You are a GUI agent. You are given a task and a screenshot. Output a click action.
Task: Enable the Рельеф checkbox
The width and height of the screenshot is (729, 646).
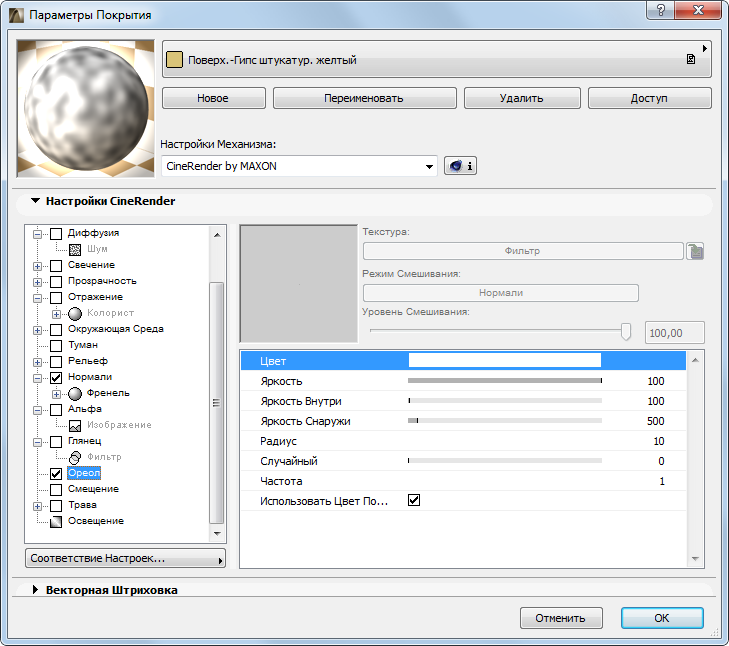(x=56, y=362)
